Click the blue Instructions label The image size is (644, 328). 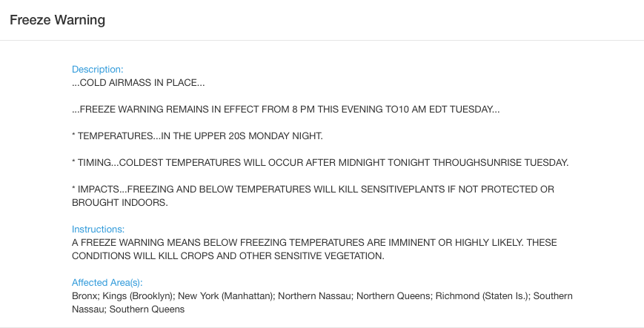[x=98, y=230]
